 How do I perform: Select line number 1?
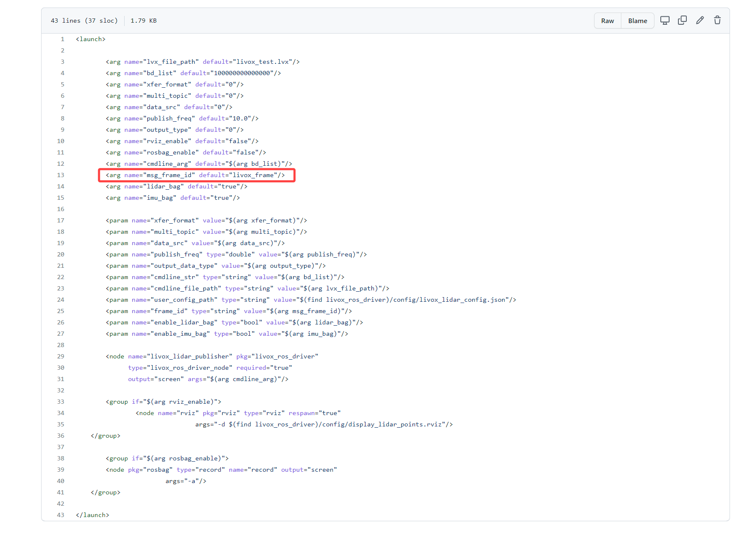tap(63, 39)
